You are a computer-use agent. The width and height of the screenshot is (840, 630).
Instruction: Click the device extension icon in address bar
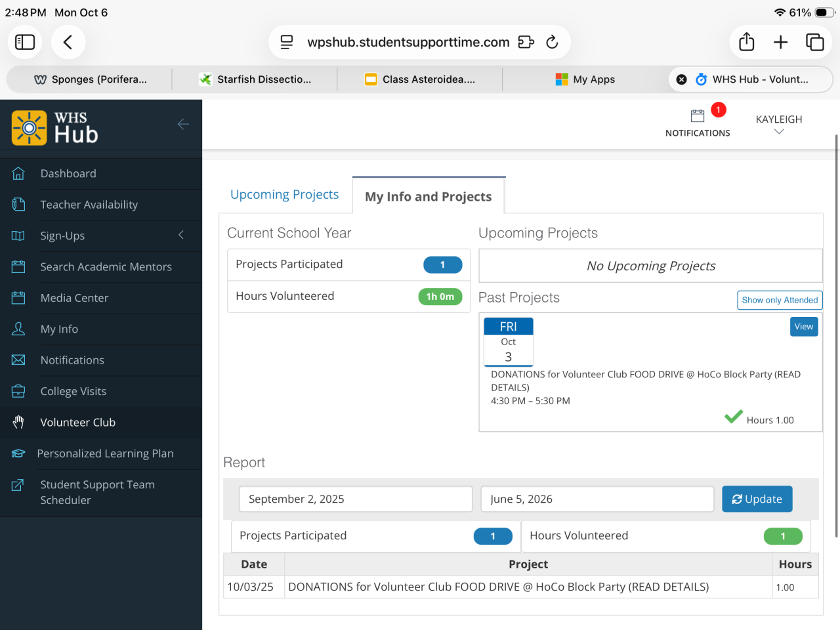click(x=526, y=42)
